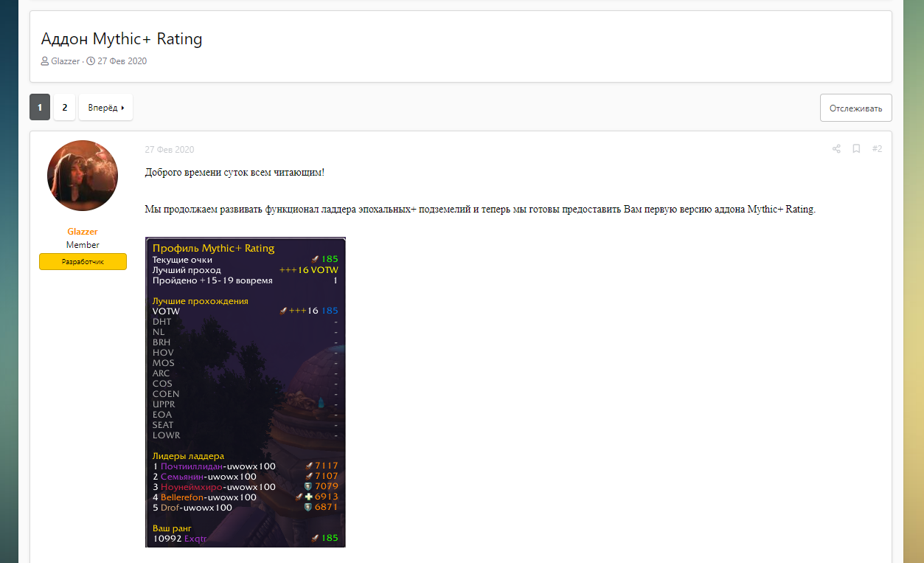Screen dimensions: 924x563
Task: Click the user icon beside Glazzer in header
Action: (x=45, y=61)
